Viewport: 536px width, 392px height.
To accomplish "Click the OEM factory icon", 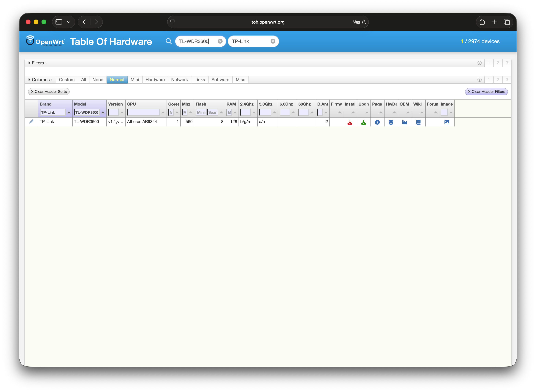I will 405,122.
